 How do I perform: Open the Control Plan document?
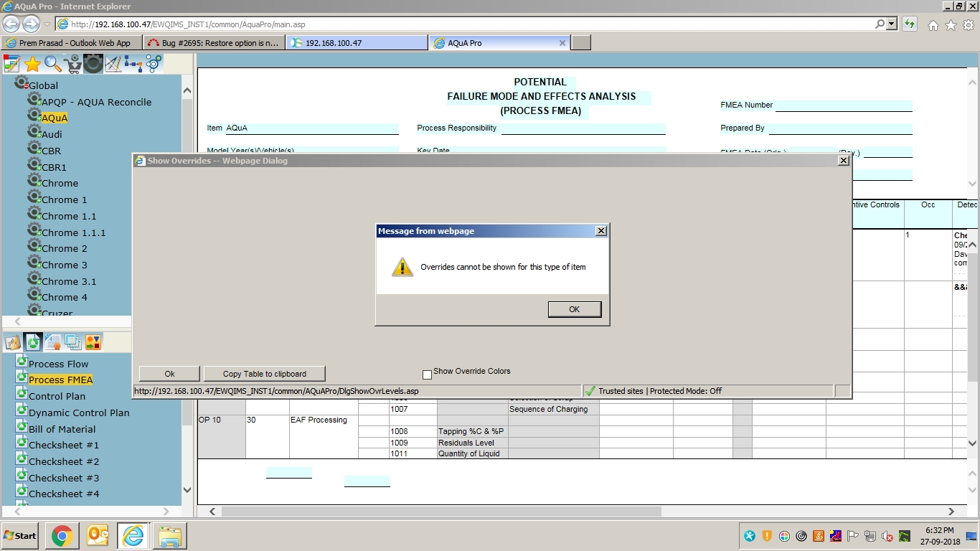(57, 396)
